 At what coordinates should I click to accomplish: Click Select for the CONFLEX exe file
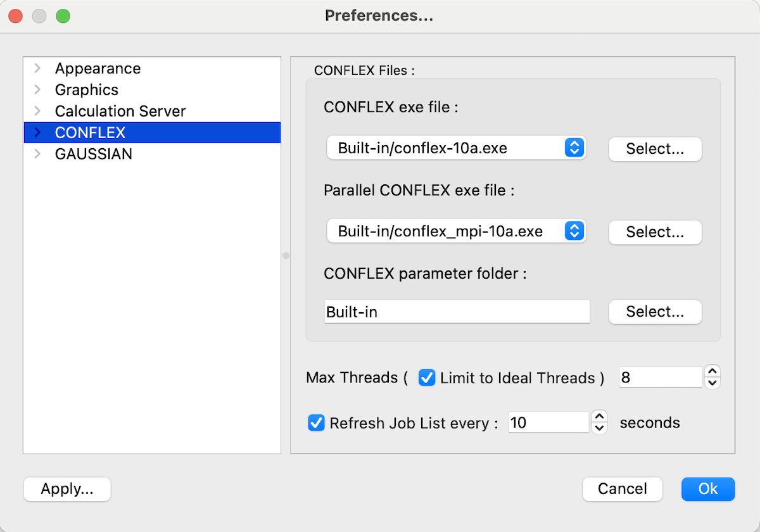[655, 149]
